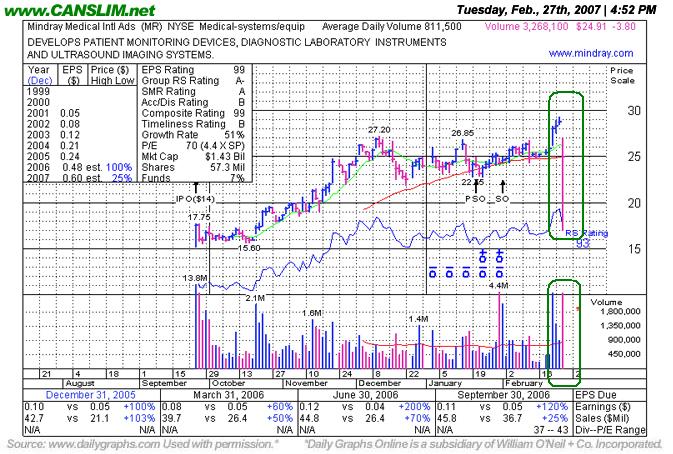Click the '1.4M' volume label

(418, 319)
